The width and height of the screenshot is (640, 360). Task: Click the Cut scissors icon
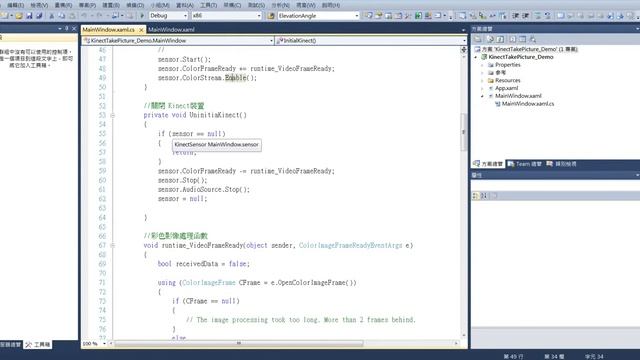(x=51, y=16)
